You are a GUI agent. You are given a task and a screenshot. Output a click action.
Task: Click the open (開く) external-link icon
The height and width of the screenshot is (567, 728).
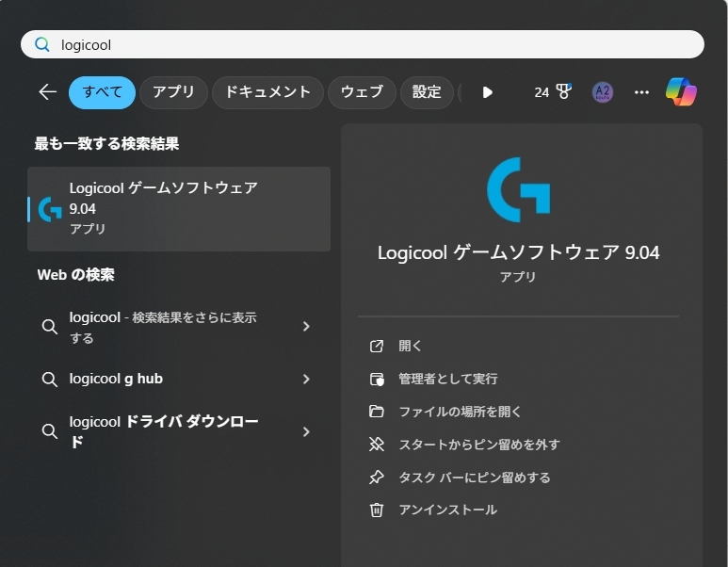(376, 346)
